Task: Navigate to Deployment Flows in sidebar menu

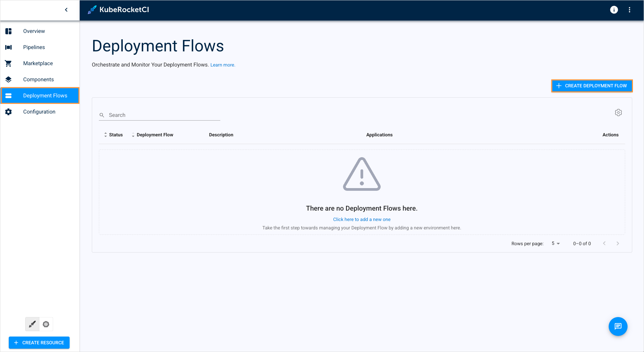Action: tap(45, 95)
